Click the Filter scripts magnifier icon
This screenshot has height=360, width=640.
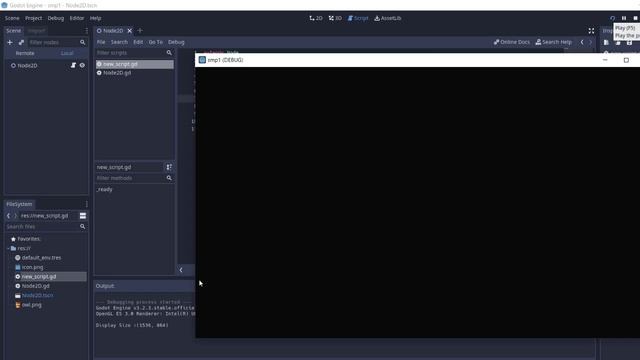169,53
